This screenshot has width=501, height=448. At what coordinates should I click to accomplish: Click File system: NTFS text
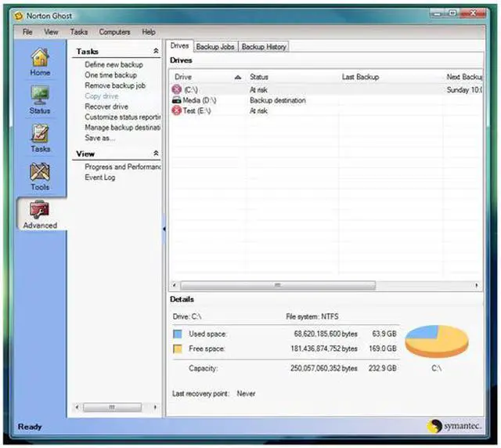312,316
